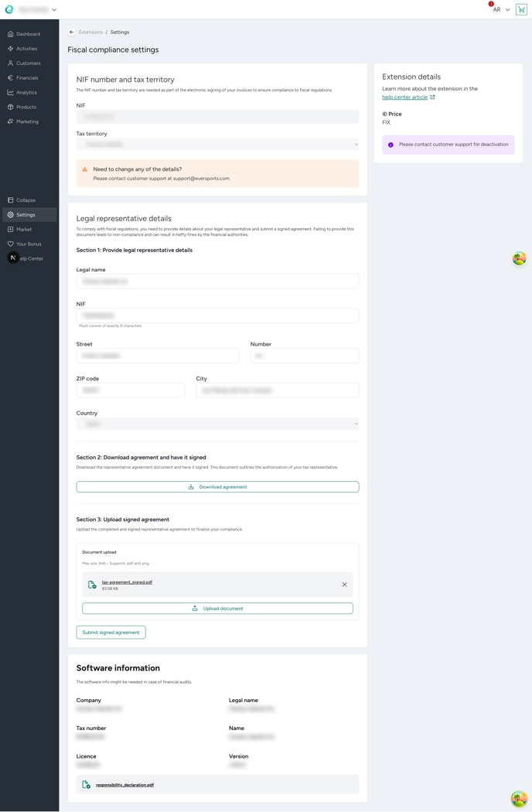Screen dimensions: 532x812
Task: Remove the uploaded tax-agreement_signed.pdf file
Action: pos(344,585)
